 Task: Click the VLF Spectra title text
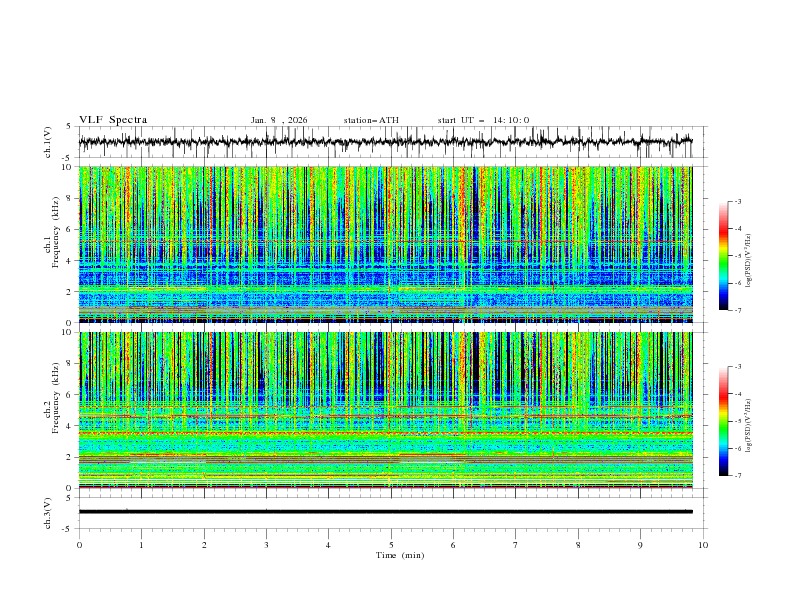click(113, 120)
